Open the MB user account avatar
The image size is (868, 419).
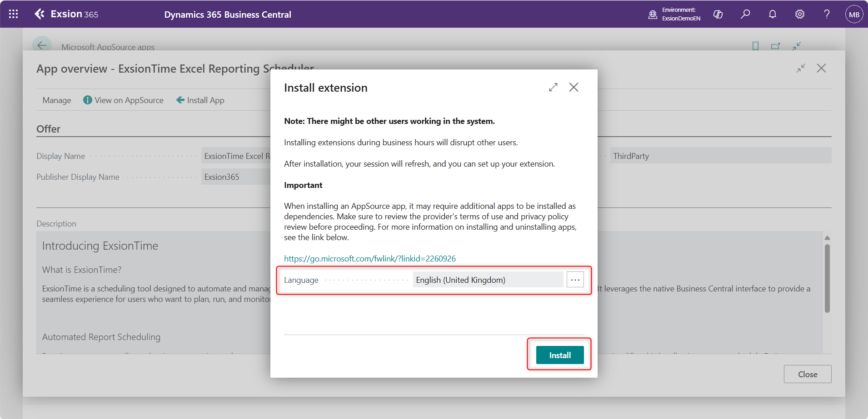click(x=854, y=14)
